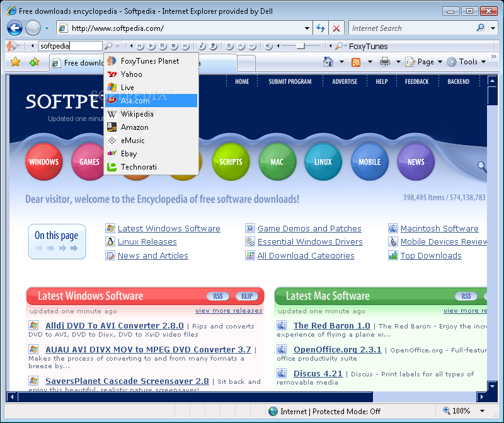Click the WINDOWS category bubble
Image resolution: width=504 pixels, height=423 pixels.
(43, 161)
